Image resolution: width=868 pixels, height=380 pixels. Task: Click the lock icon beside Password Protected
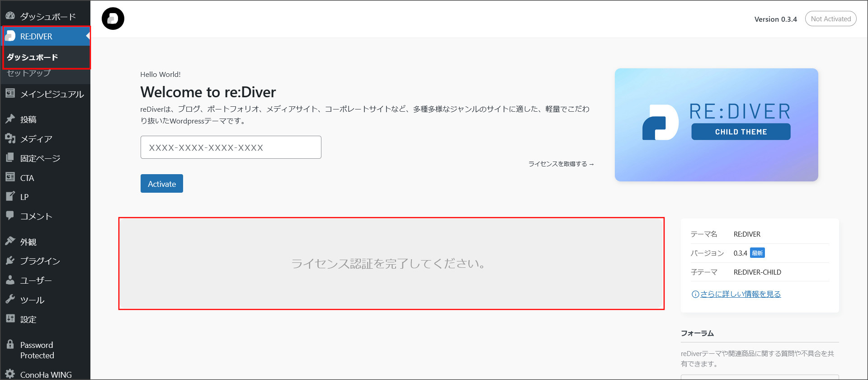(x=10, y=345)
